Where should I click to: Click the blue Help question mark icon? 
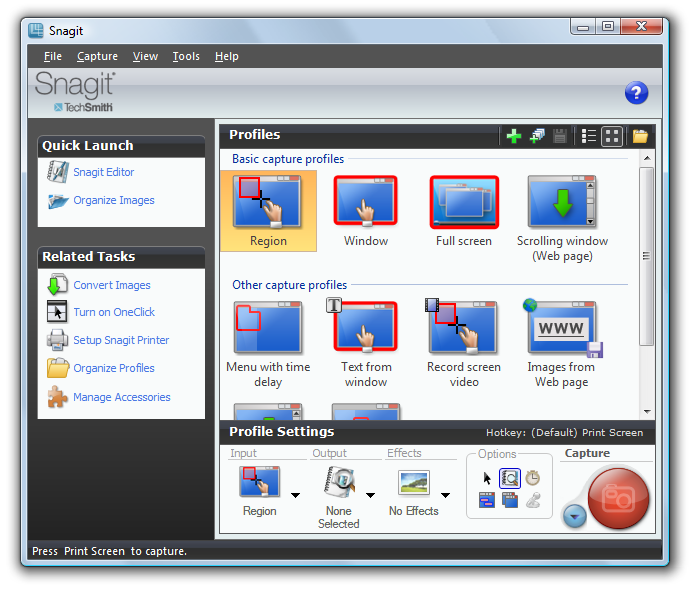tap(636, 93)
